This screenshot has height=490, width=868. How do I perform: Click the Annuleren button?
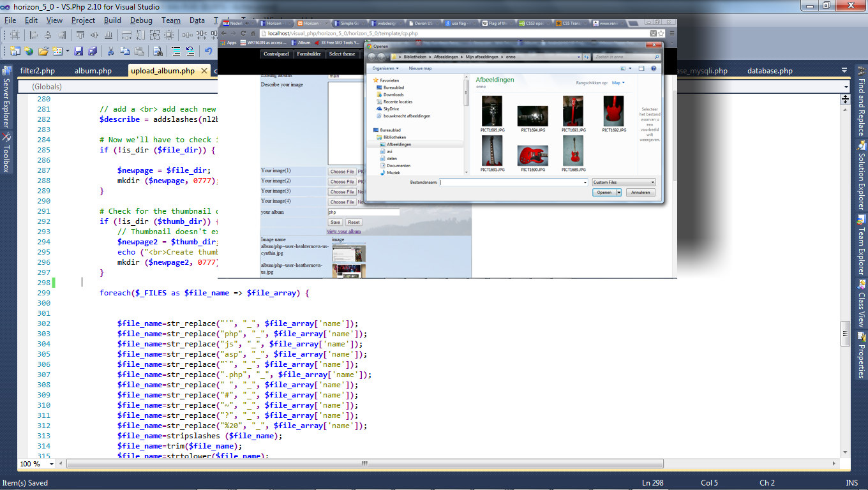point(640,193)
